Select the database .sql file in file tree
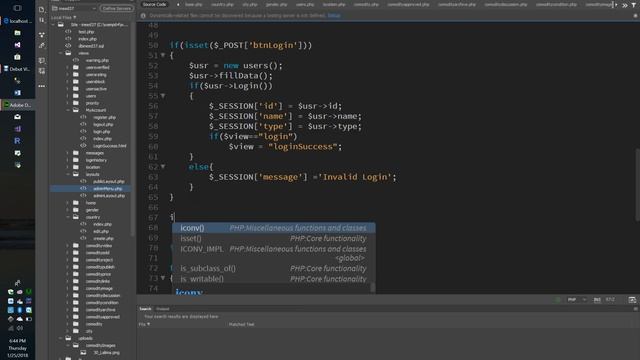640x360 pixels. pos(91,46)
